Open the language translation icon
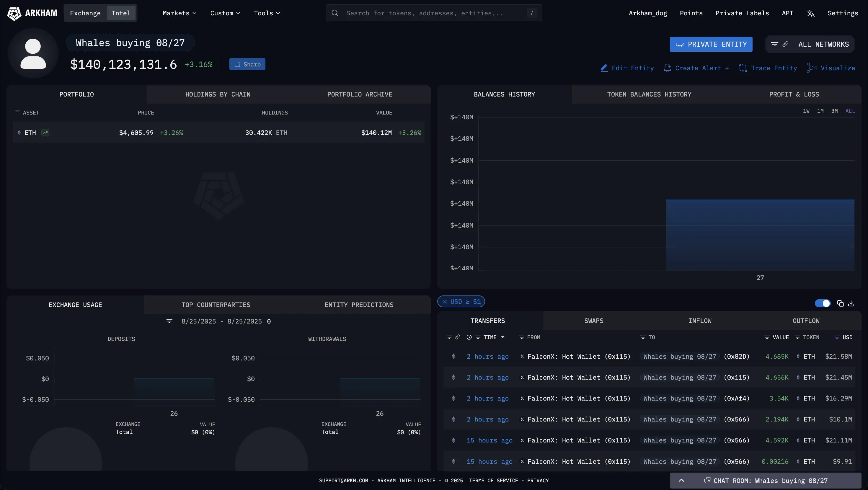The width and height of the screenshot is (868, 490). click(x=810, y=14)
